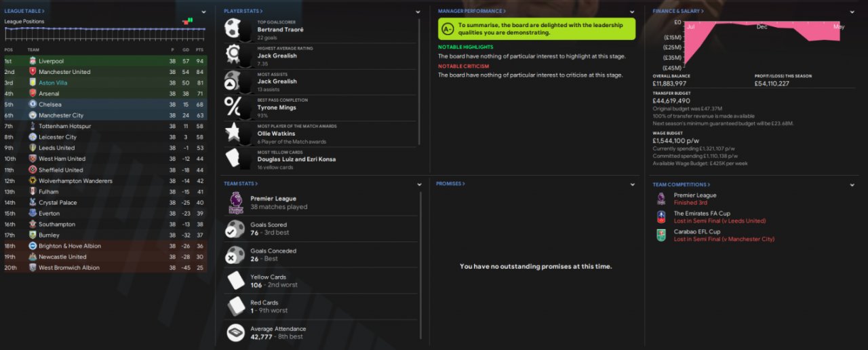Click Douglas Luiz and Ezri Konsa names
The image size is (868, 350).
click(296, 159)
